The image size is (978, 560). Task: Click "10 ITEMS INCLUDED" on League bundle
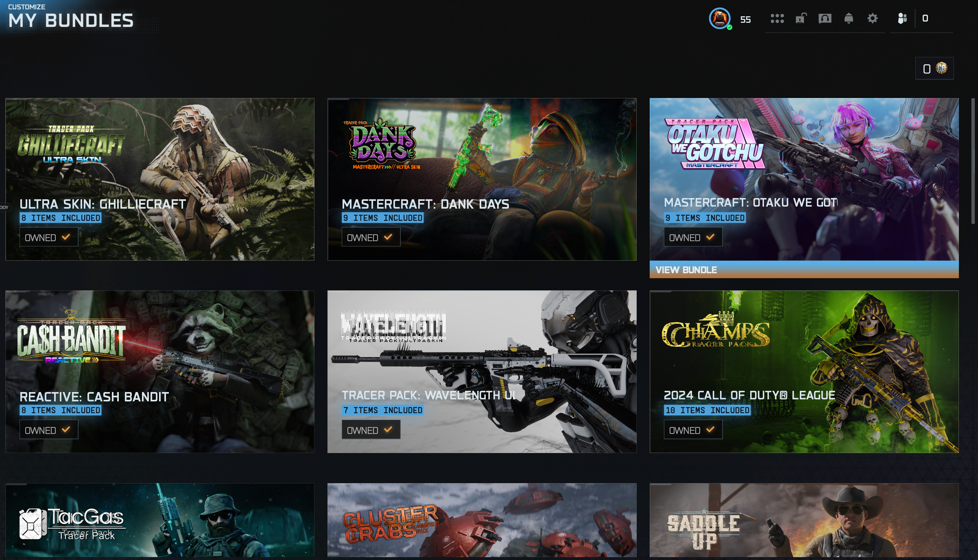click(707, 410)
